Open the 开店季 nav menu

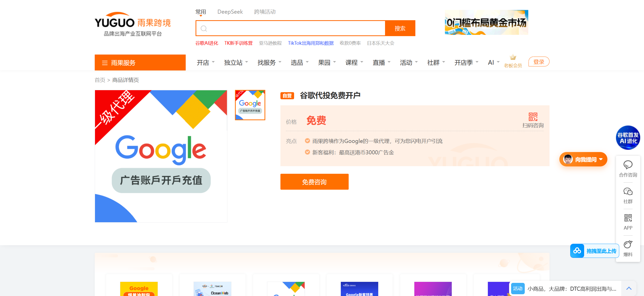pos(467,62)
